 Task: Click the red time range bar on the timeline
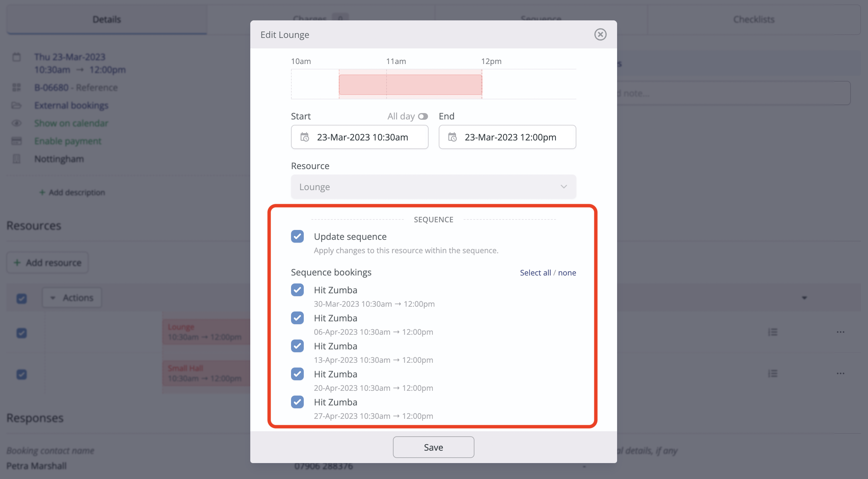[x=410, y=85]
